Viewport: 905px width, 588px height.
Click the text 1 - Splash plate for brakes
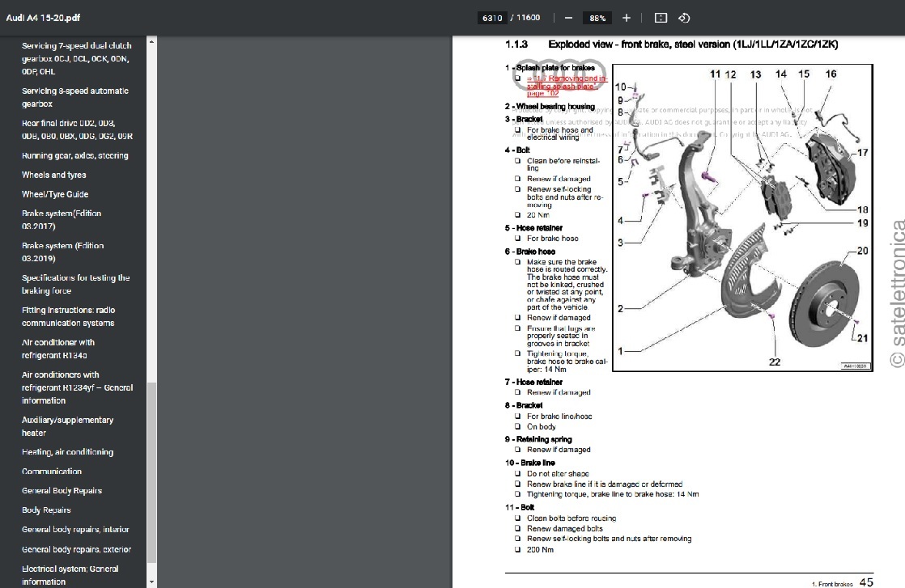coord(550,67)
